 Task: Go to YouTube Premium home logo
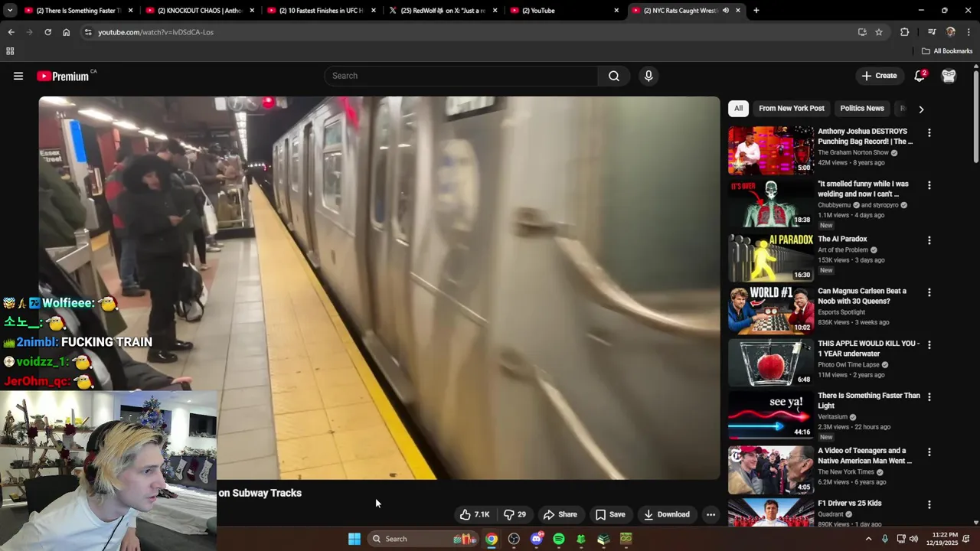(x=63, y=76)
